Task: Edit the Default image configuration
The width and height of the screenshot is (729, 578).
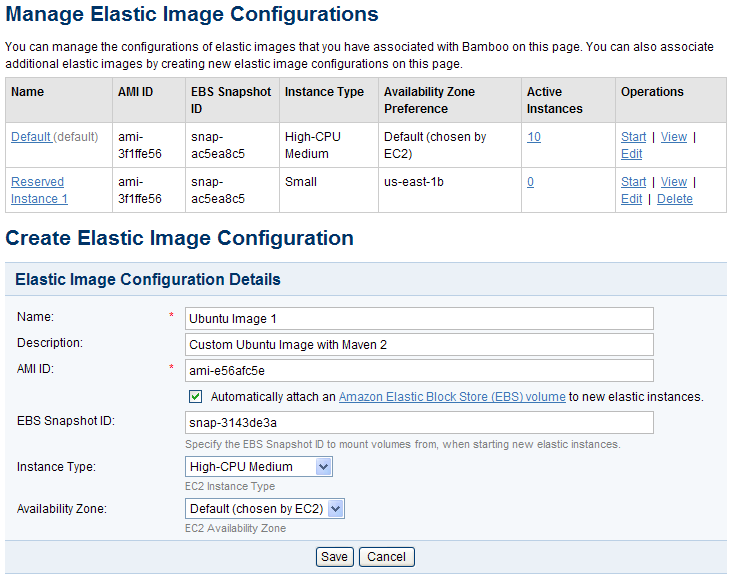Action: point(631,153)
